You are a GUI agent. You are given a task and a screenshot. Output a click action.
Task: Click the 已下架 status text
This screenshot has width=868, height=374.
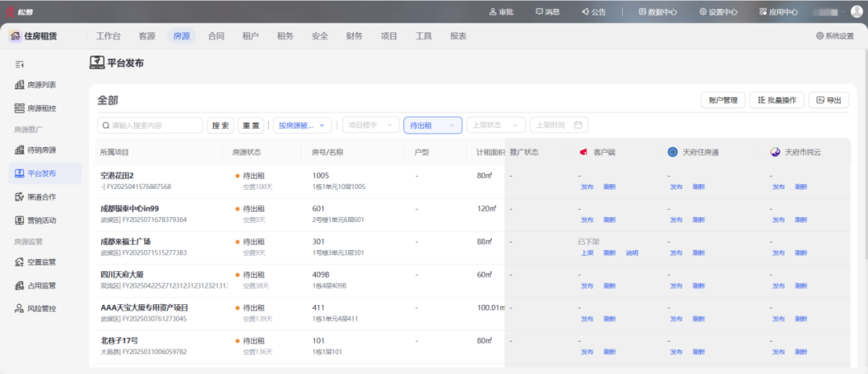click(588, 241)
